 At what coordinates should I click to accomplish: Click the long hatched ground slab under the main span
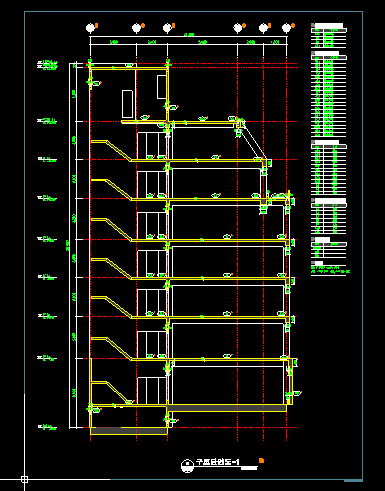pyautogui.click(x=227, y=408)
